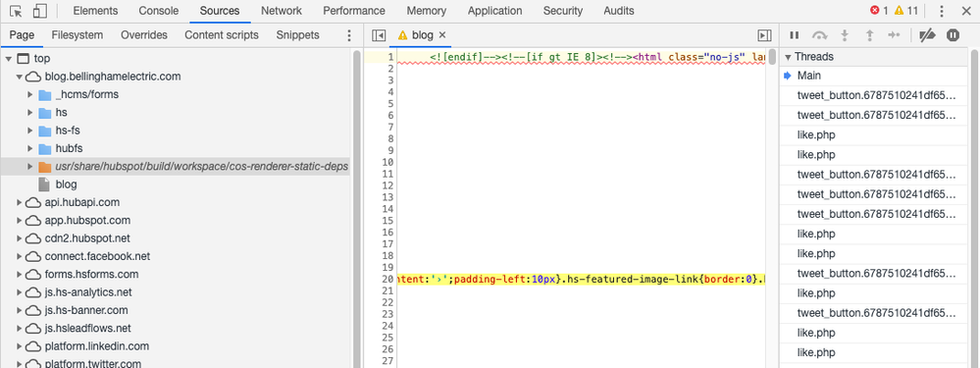
Task: Open the Security tab
Action: click(562, 11)
